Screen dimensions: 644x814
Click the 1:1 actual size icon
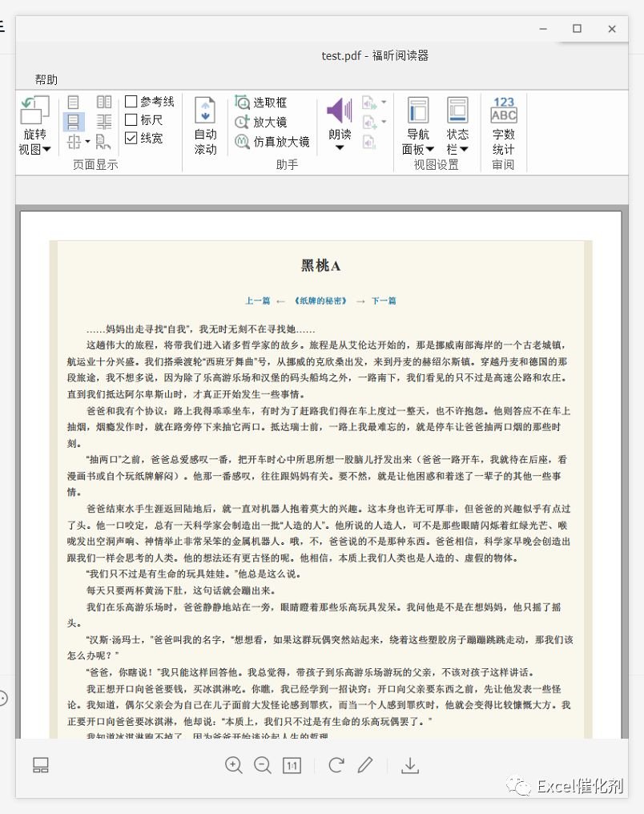(x=292, y=766)
